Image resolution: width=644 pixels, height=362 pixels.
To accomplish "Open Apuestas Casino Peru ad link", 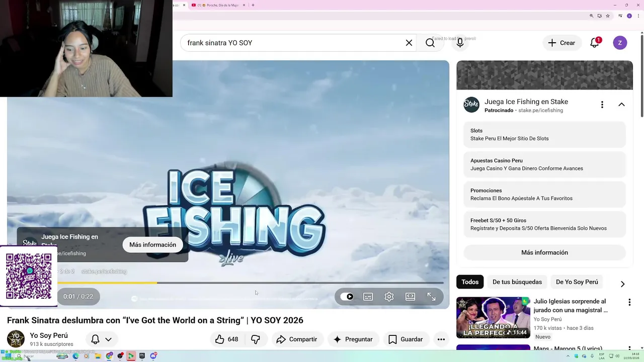I will point(544,164).
